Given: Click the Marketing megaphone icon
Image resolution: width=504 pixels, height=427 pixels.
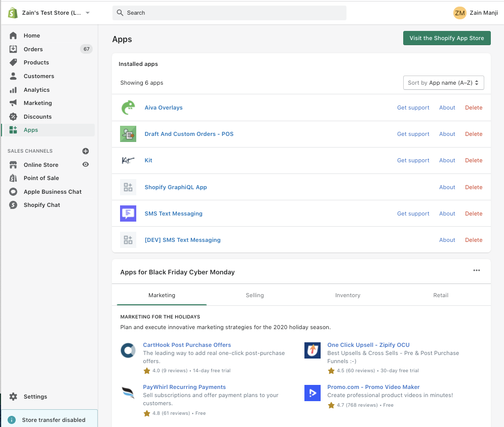Looking at the screenshot, I should point(13,103).
